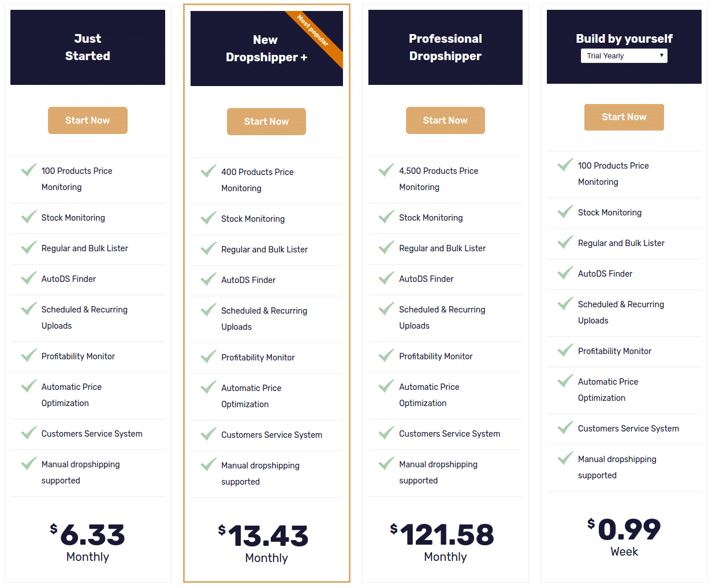Click checkmark by Manual dropshipping supported in New Dropshipper +

(x=208, y=464)
